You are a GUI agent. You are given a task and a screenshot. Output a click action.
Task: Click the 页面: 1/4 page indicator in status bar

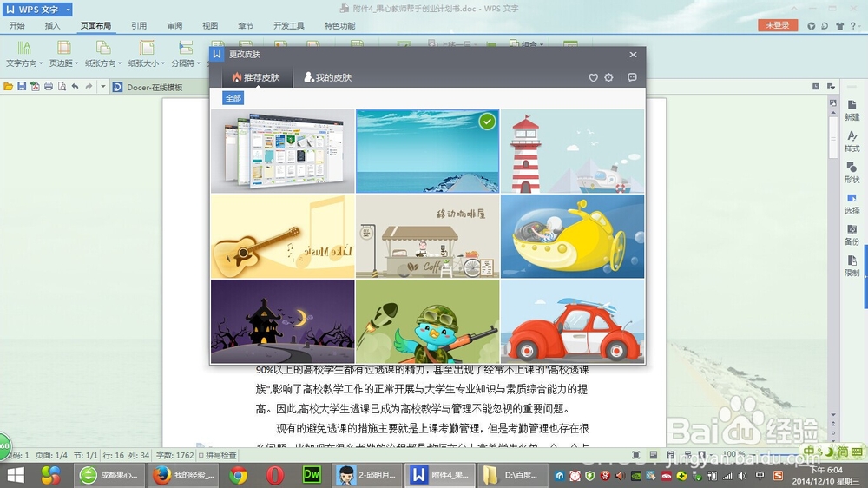coord(51,455)
